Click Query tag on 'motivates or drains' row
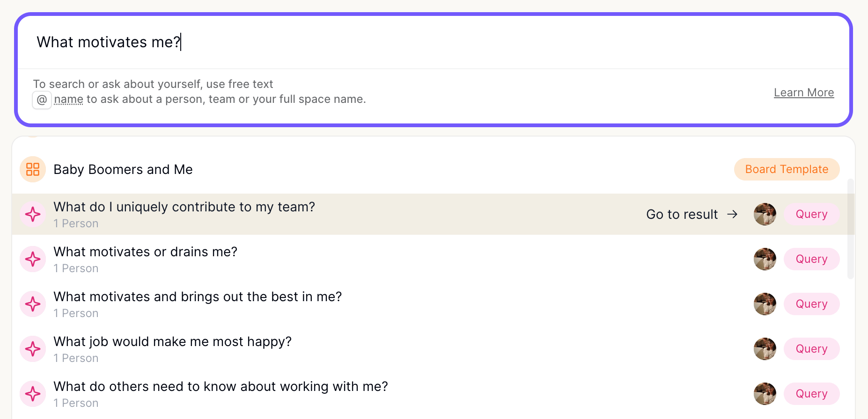Image resolution: width=868 pixels, height=419 pixels. [811, 259]
